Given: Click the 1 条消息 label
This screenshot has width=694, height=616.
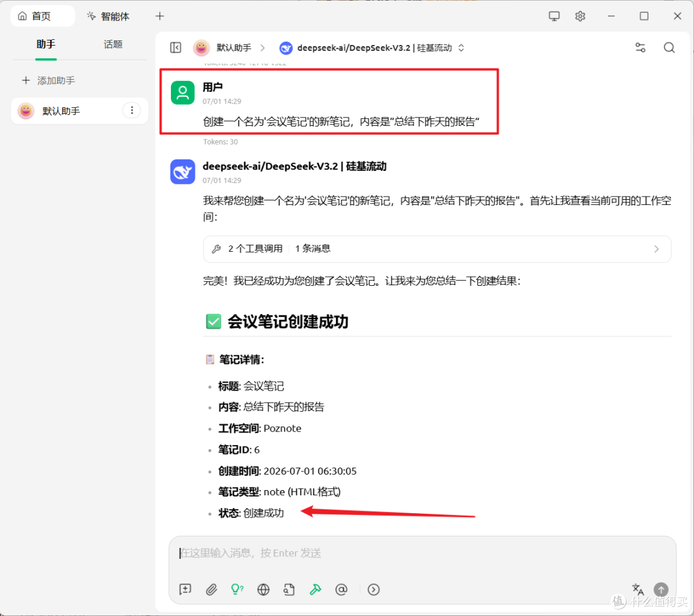Looking at the screenshot, I should tap(312, 249).
